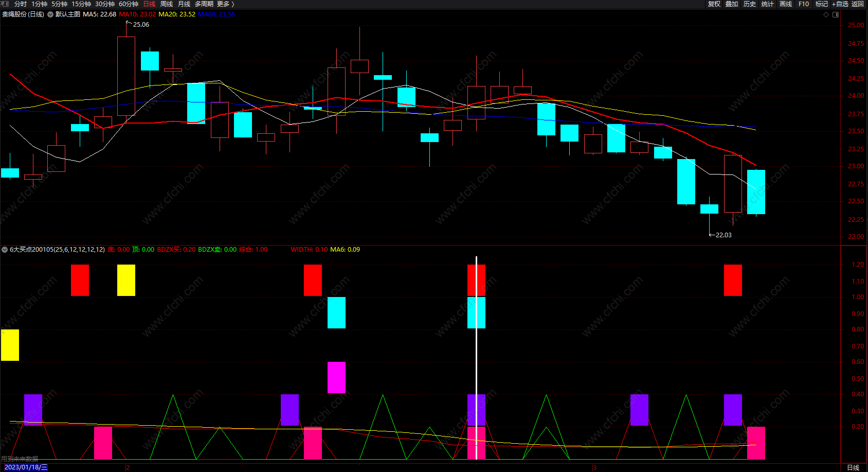
Task: Click the 标记 mark button
Action: (x=822, y=4)
